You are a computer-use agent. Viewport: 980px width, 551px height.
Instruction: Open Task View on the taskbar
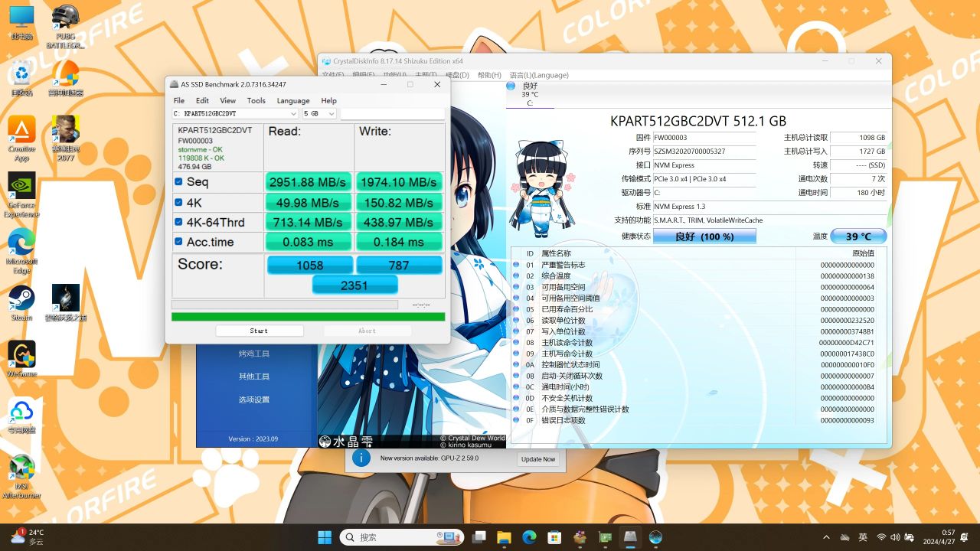pos(480,537)
